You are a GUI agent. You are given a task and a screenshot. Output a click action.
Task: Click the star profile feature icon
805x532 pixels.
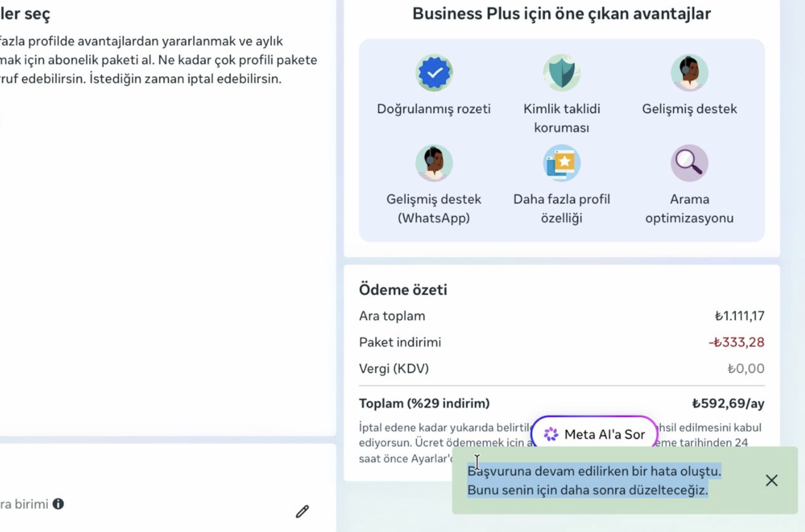coord(562,163)
